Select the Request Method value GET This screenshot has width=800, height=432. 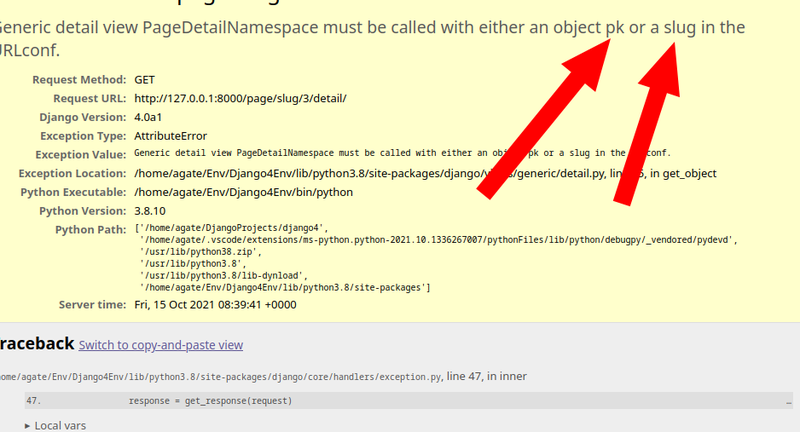point(144,80)
